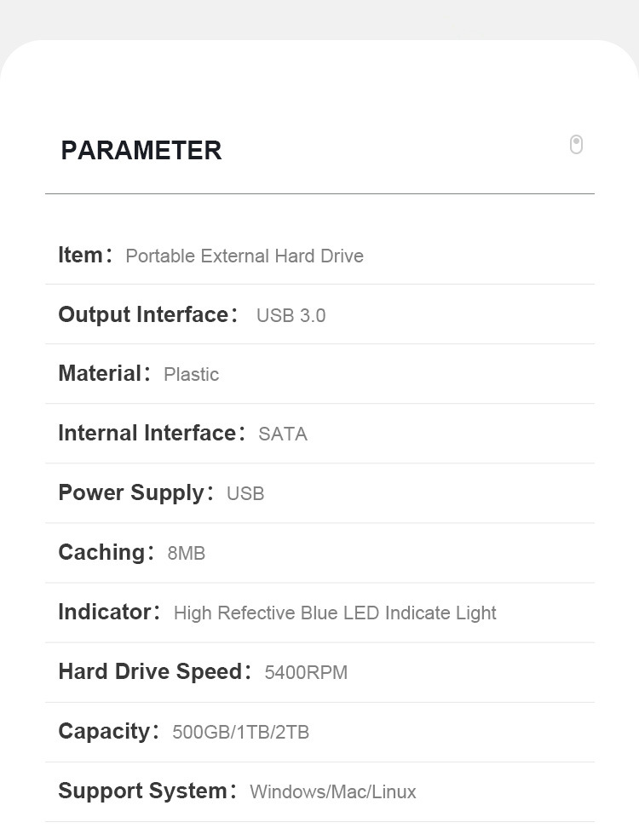639x840 pixels.
Task: Select the Output Interface label
Action: (143, 314)
